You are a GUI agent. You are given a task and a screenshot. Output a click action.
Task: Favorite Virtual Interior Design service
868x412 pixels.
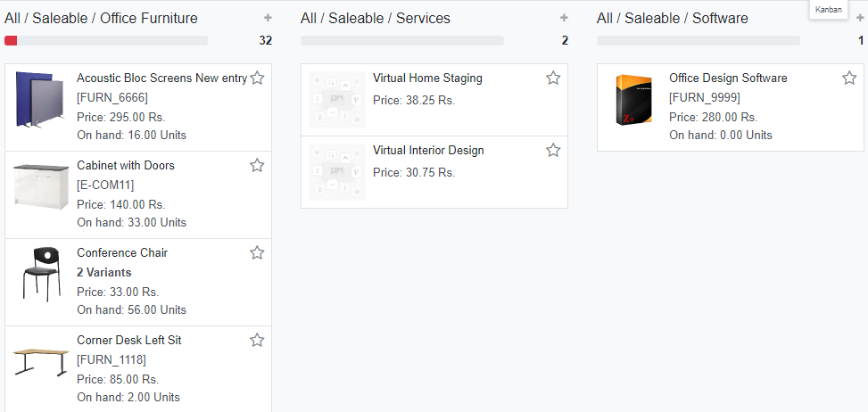click(553, 151)
